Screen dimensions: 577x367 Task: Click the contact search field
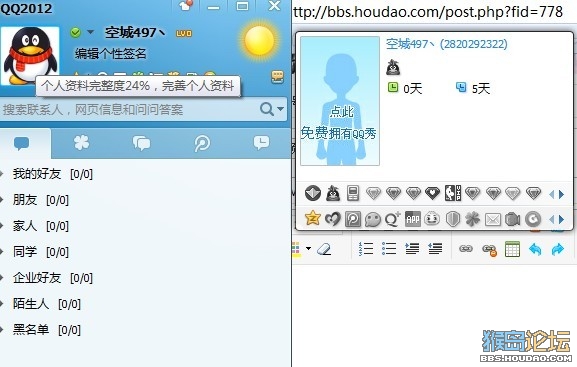(x=129, y=109)
